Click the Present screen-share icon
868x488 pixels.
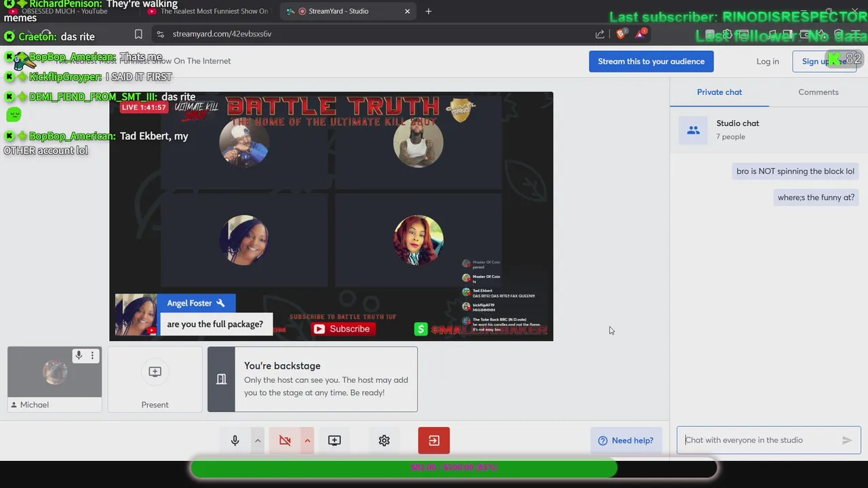(155, 371)
